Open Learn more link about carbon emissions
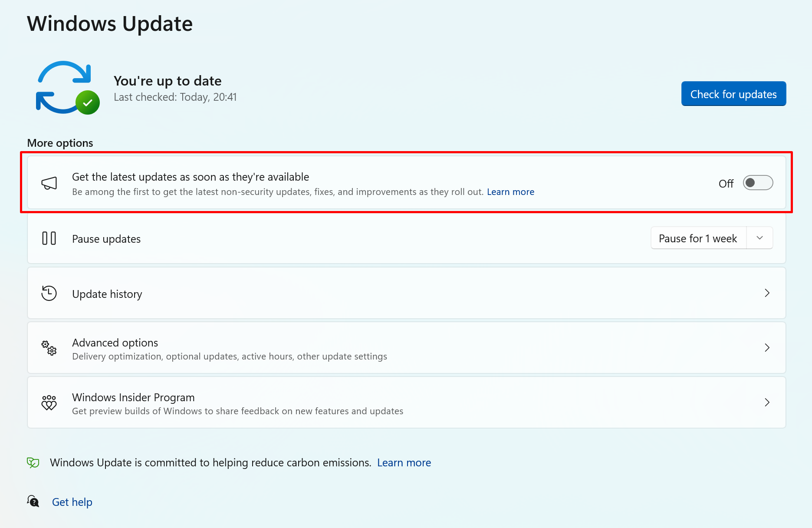 pyautogui.click(x=404, y=463)
